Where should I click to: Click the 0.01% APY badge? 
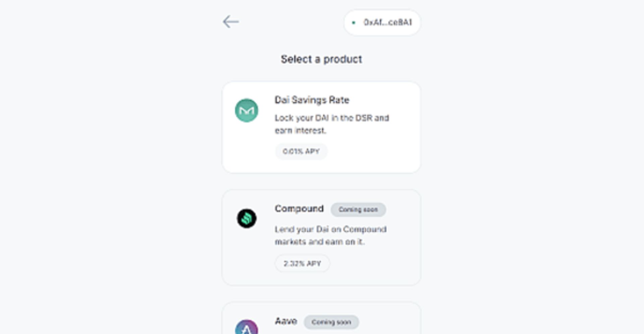[301, 151]
